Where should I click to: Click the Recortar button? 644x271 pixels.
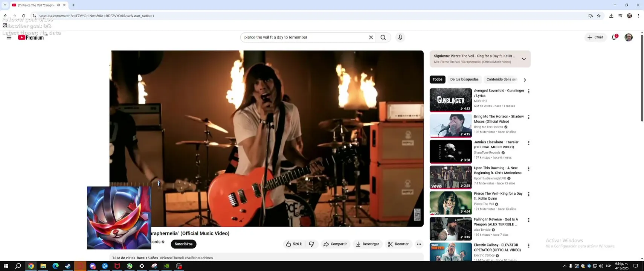point(398,244)
